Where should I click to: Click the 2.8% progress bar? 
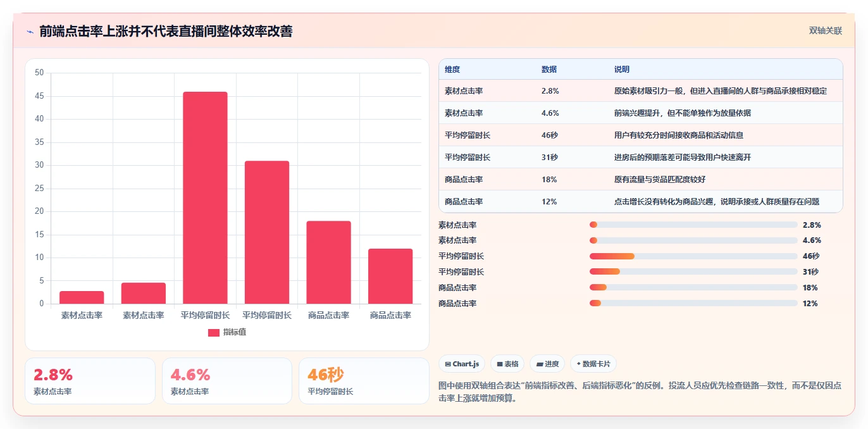coord(693,225)
